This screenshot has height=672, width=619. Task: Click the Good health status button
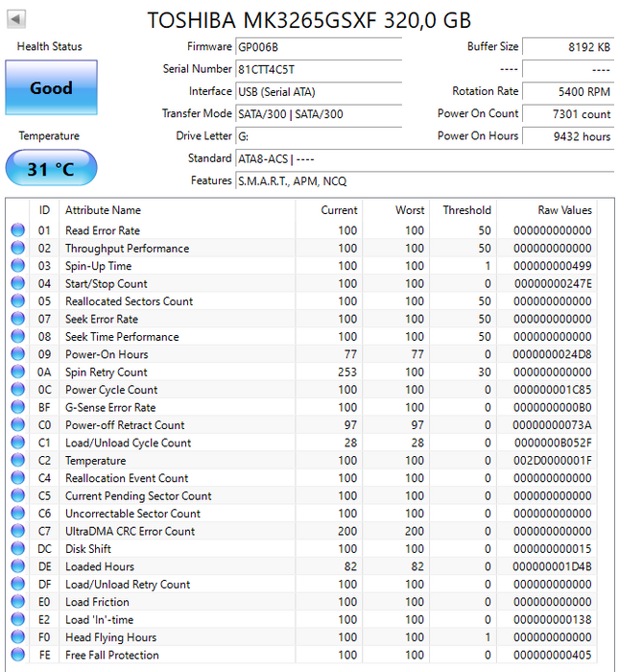51,87
